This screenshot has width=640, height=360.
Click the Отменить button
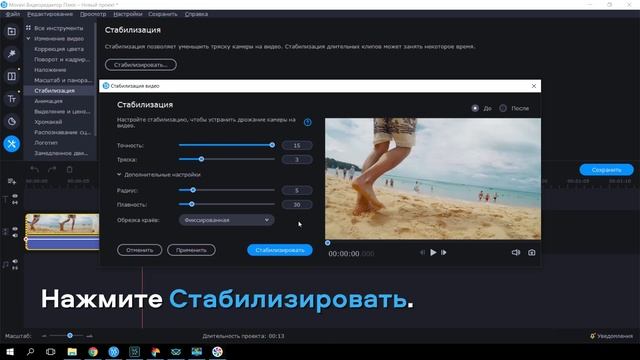pos(140,250)
